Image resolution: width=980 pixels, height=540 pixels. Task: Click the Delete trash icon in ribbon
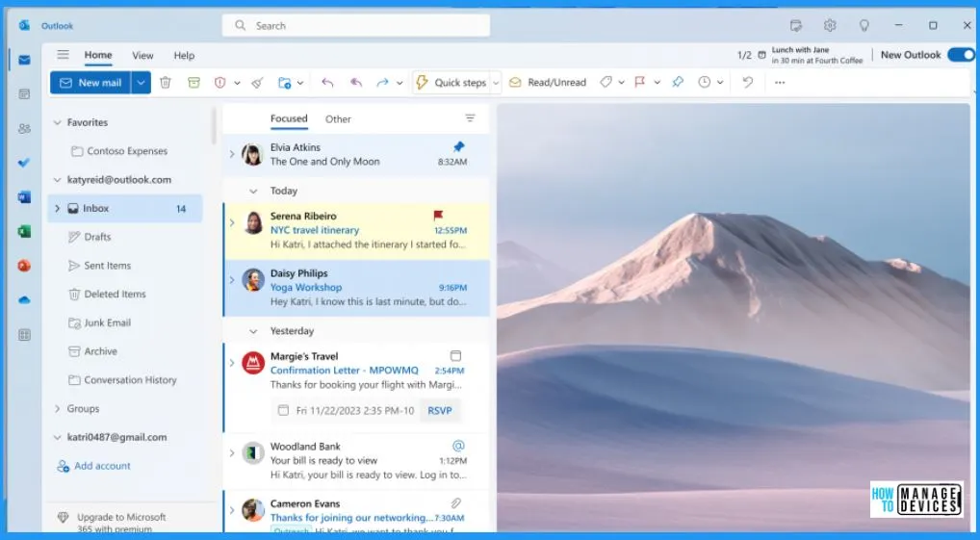coord(165,83)
